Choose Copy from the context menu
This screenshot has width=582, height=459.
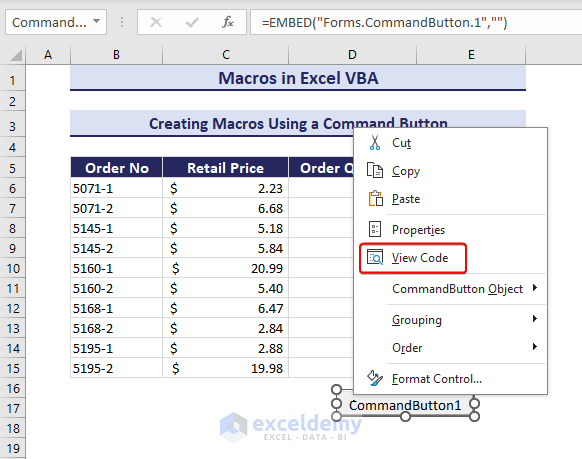[x=450, y=171]
